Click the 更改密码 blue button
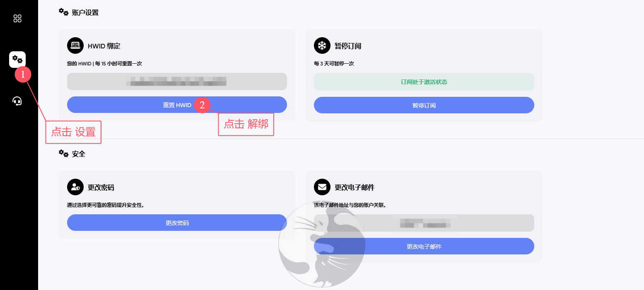The image size is (644, 290). click(x=177, y=223)
